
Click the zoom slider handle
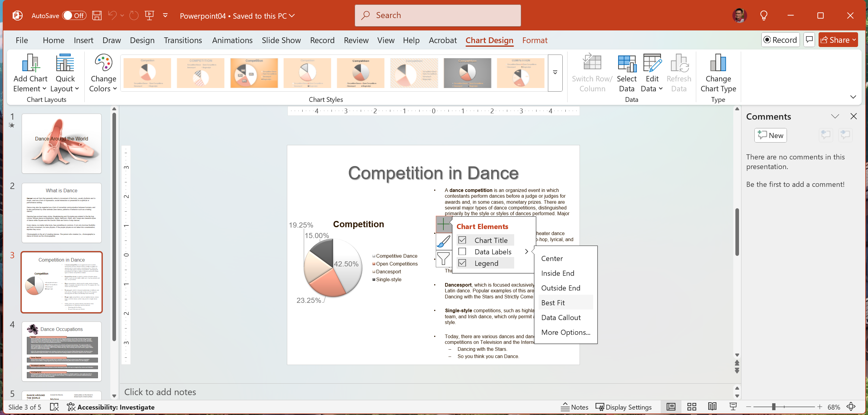pyautogui.click(x=774, y=407)
